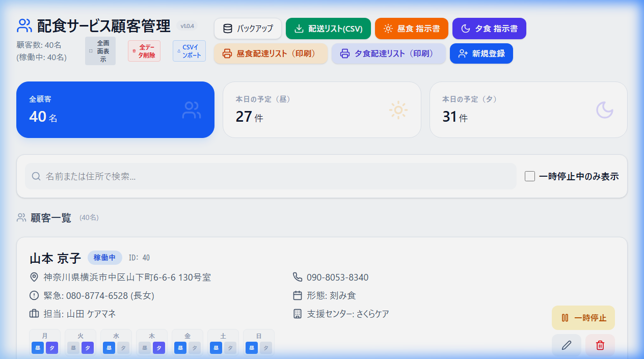This screenshot has width=644, height=359.
Task: Toggle the 夕 badge under 月曜
Action: point(52,347)
